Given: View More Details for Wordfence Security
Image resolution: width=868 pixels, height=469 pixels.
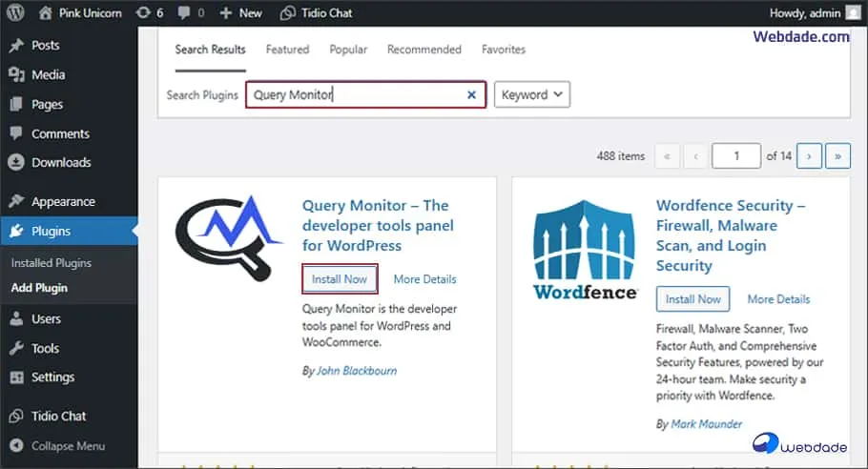Looking at the screenshot, I should 778,299.
